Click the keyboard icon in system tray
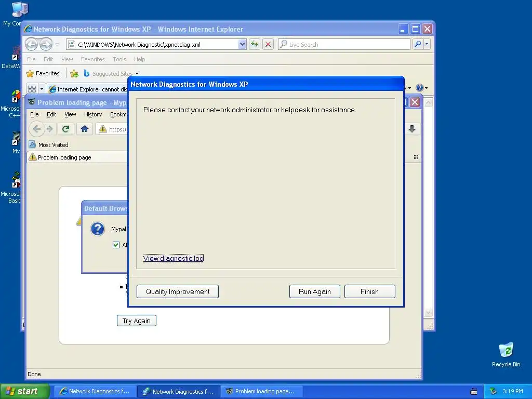This screenshot has height=399, width=532. [x=474, y=392]
